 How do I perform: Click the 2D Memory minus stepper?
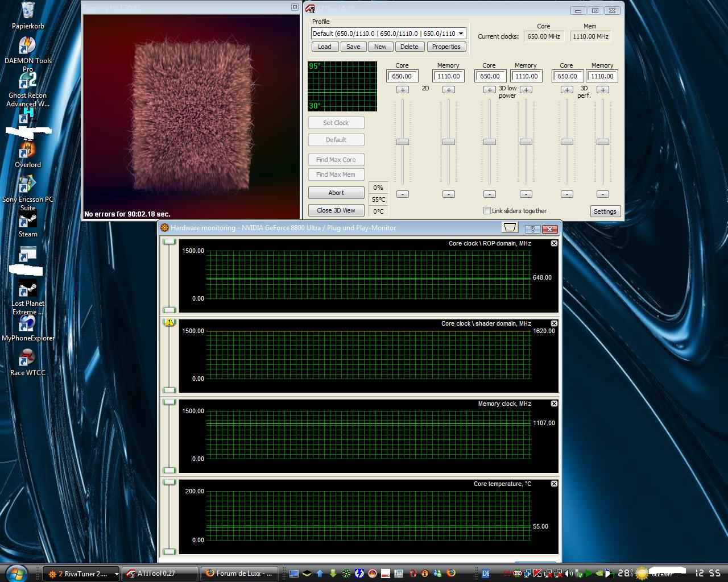(x=449, y=194)
